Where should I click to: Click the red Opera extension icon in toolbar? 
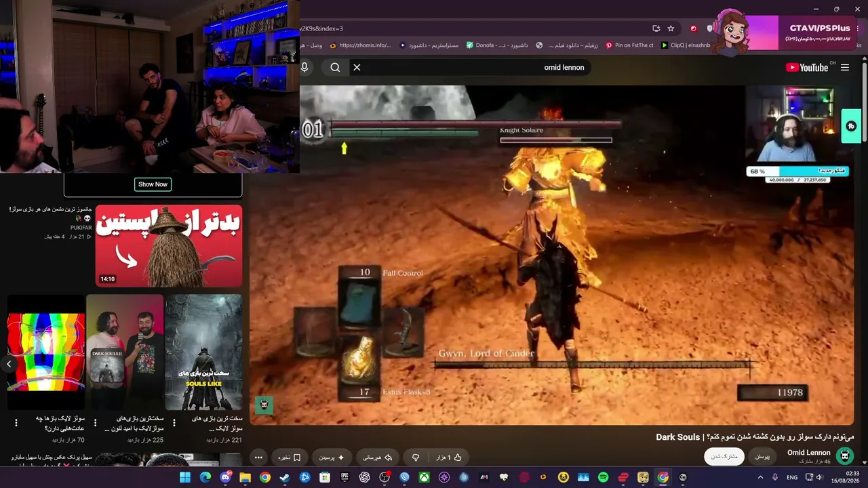coord(693,28)
